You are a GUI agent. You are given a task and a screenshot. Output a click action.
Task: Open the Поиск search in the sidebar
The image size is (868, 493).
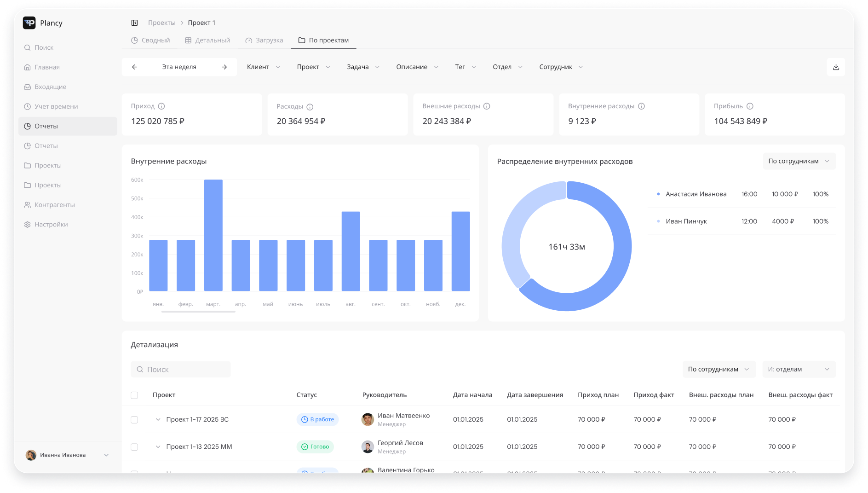pos(45,47)
